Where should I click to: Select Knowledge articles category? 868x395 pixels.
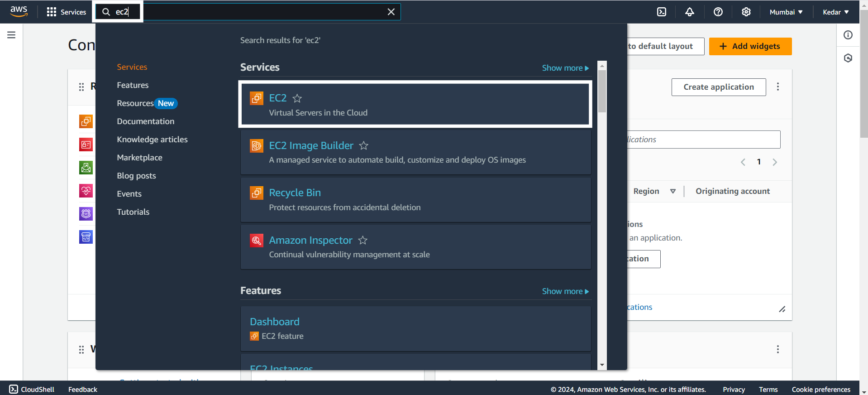coord(152,140)
